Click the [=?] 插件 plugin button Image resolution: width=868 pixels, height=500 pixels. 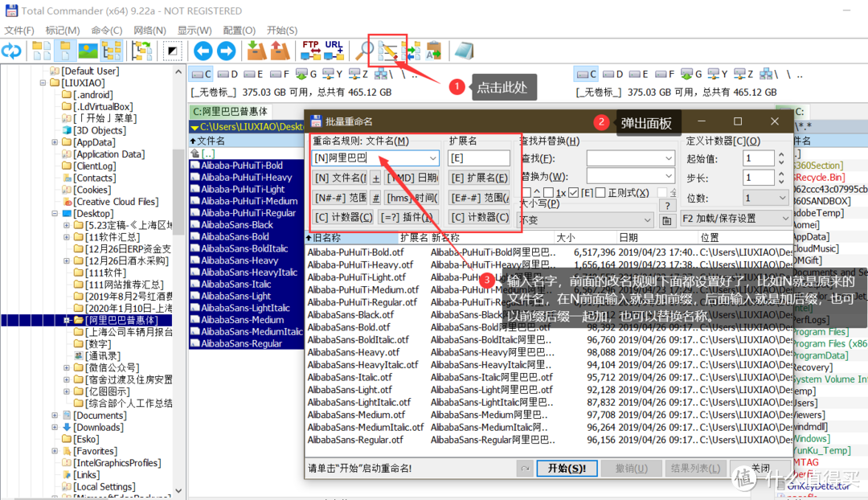point(408,218)
